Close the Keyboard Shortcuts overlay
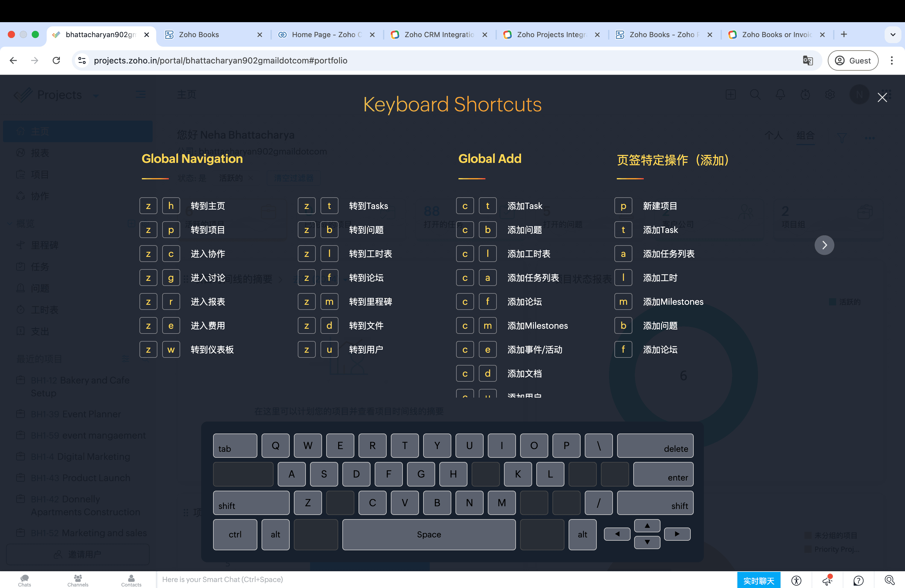905x588 pixels. click(x=882, y=97)
